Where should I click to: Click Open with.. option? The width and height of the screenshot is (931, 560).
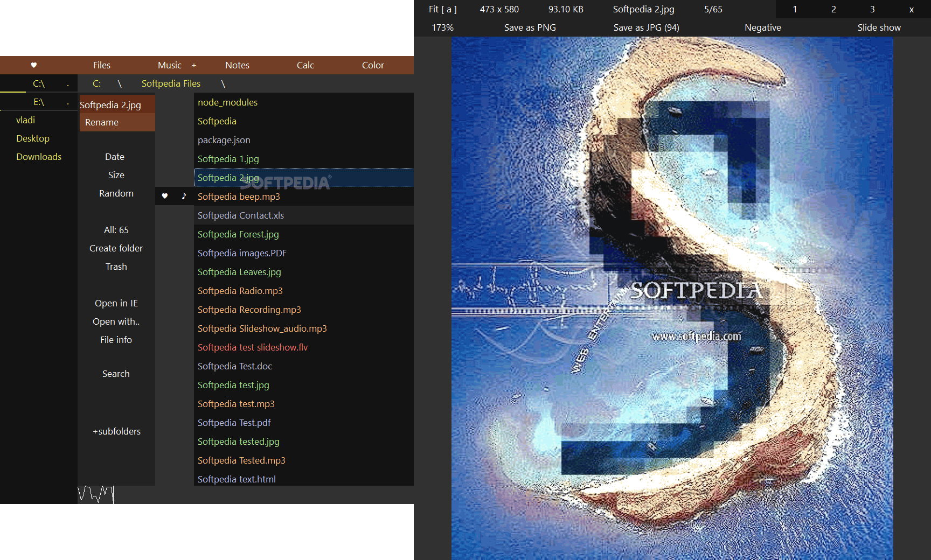[x=116, y=321]
